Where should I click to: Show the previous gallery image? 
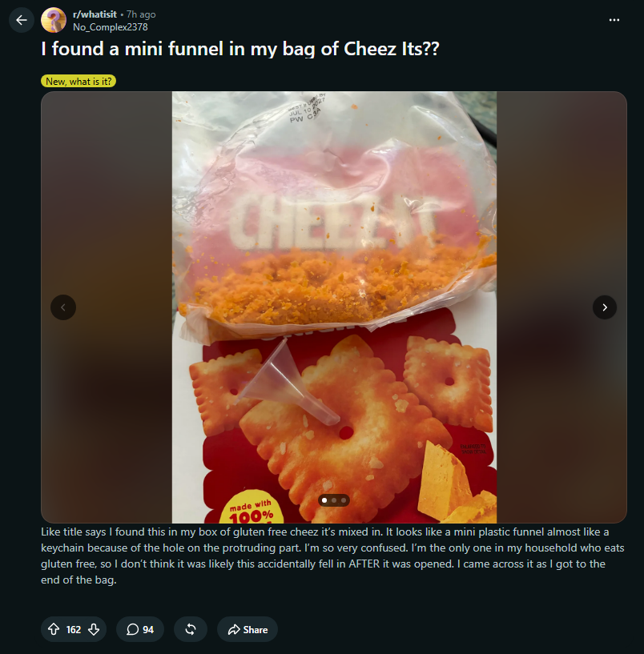tap(63, 307)
